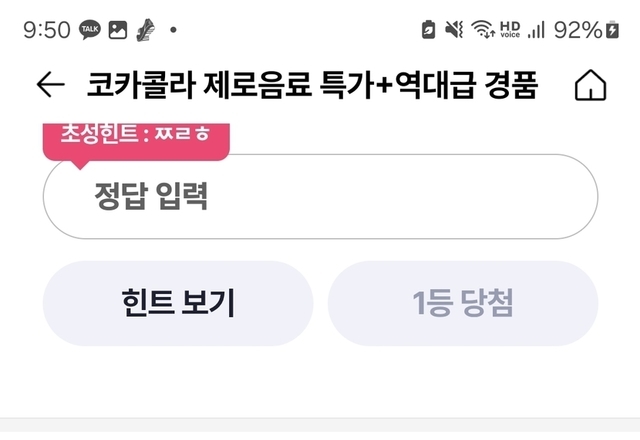Go to home via house icon

590,86
